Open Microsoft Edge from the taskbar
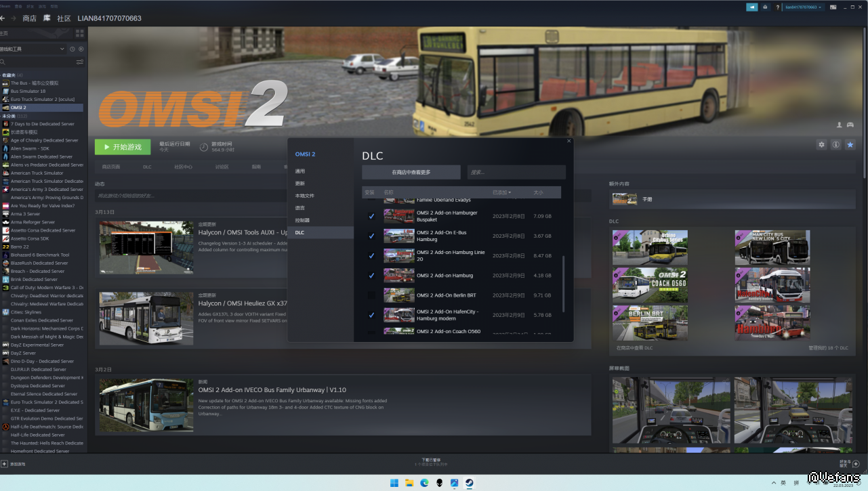Viewport: 868px width, 491px height. coord(424,483)
